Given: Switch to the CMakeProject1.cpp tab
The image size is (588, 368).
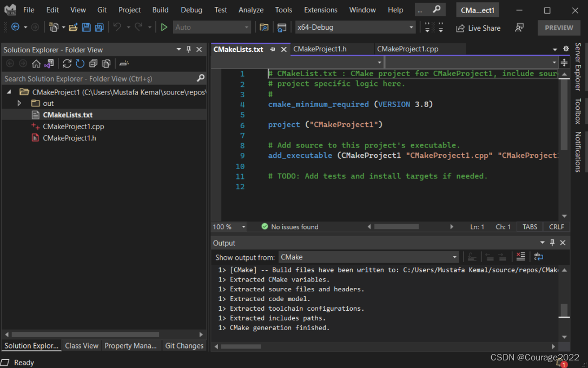Looking at the screenshot, I should click(407, 49).
